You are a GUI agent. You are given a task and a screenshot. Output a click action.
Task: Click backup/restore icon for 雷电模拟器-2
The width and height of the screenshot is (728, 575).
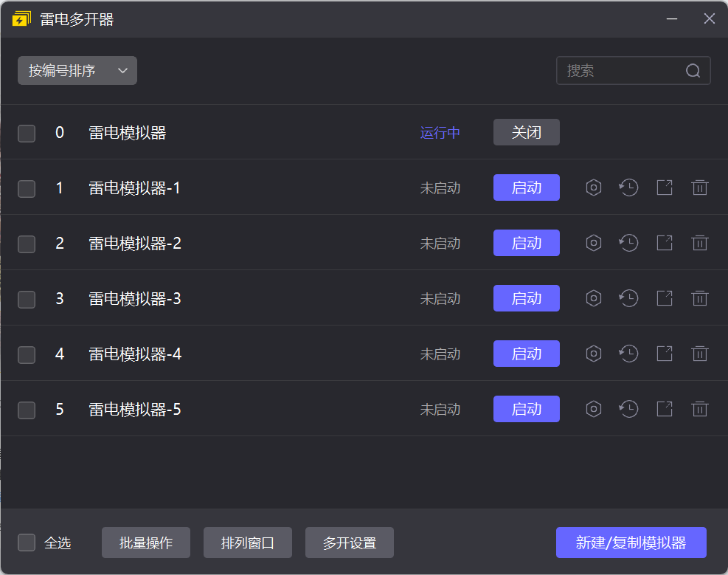pos(628,243)
